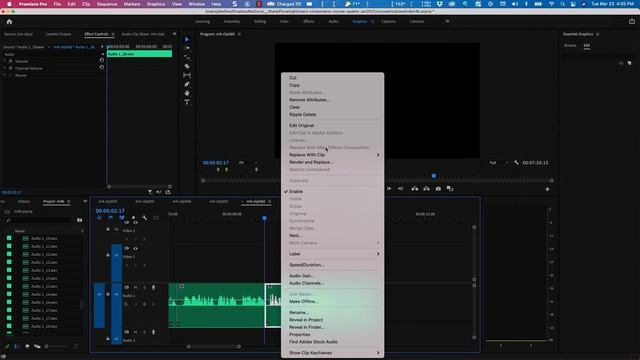Click the Comparison View icon
Image resolution: width=640 pixels, height=360 pixels.
pyautogui.click(x=450, y=189)
